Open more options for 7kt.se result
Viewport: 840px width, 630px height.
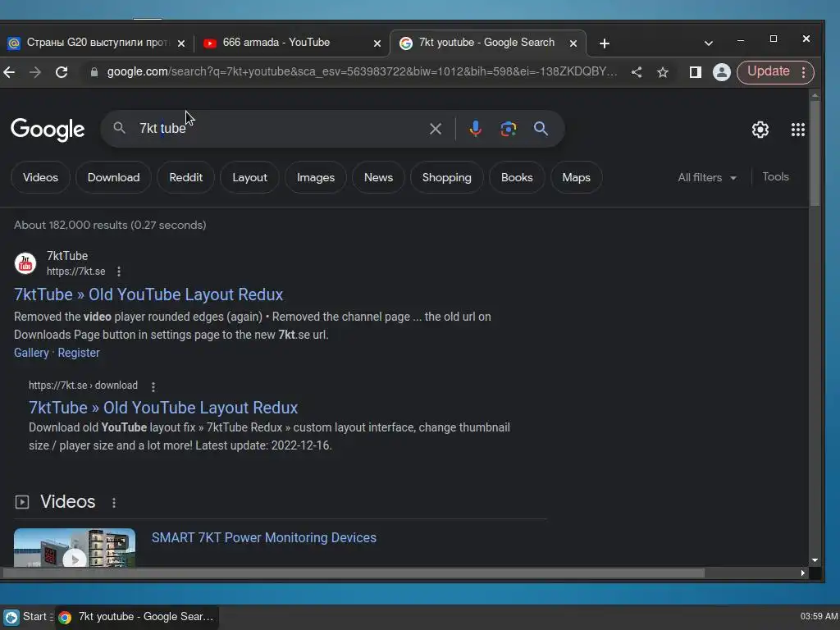pyautogui.click(x=119, y=272)
